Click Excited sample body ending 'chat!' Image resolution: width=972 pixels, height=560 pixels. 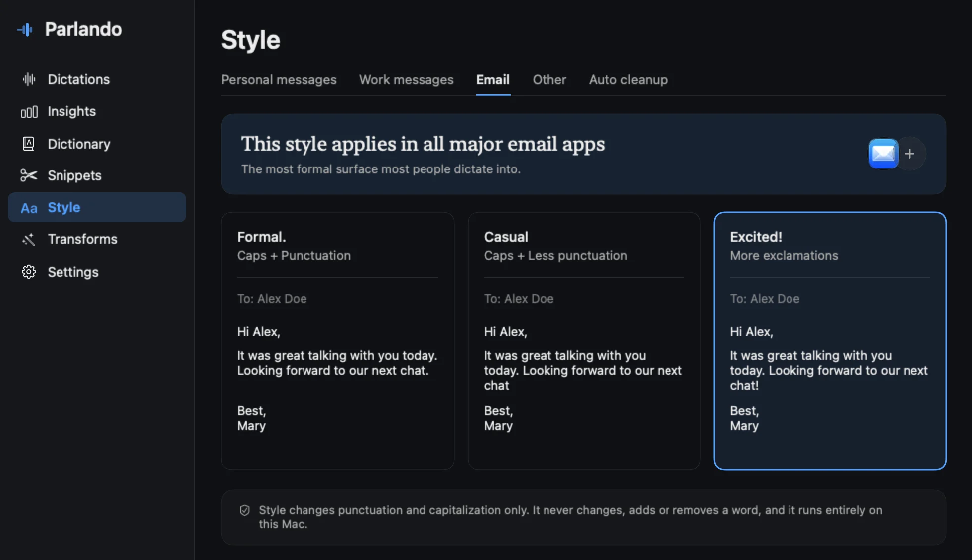coord(829,370)
